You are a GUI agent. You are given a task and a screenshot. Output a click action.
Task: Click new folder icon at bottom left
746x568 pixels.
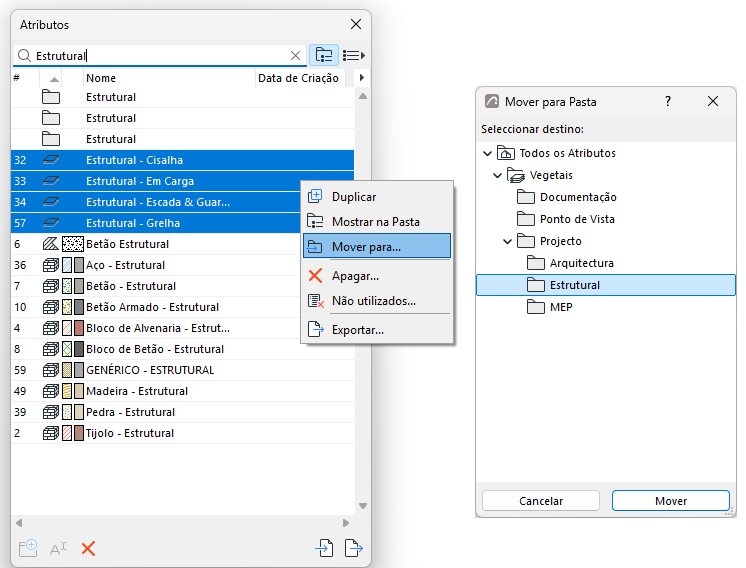[x=28, y=548]
